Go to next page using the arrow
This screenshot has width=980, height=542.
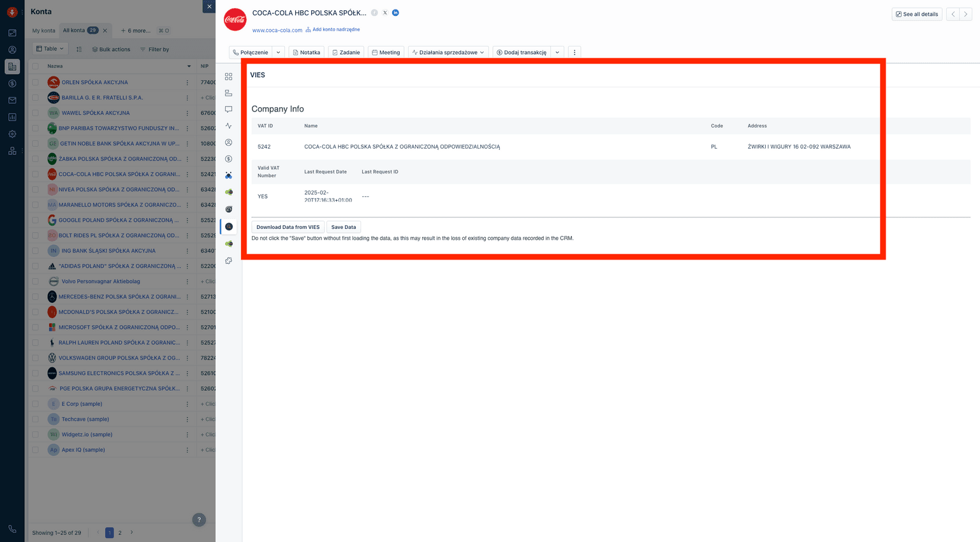pos(132,532)
